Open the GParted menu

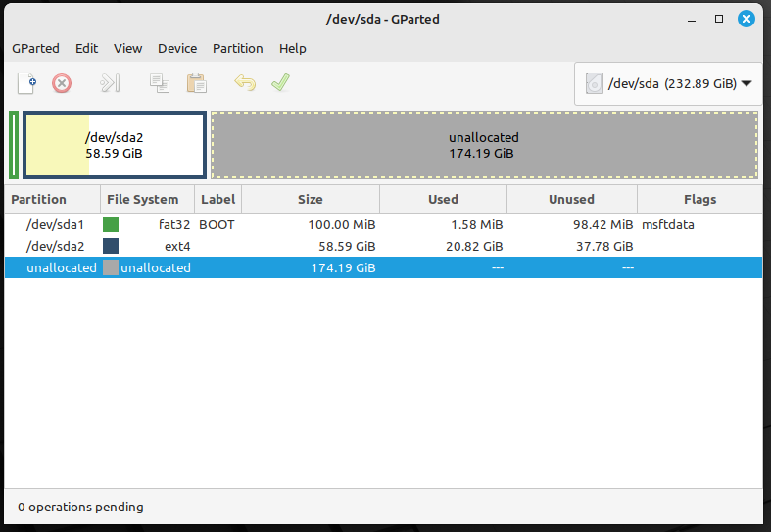35,48
